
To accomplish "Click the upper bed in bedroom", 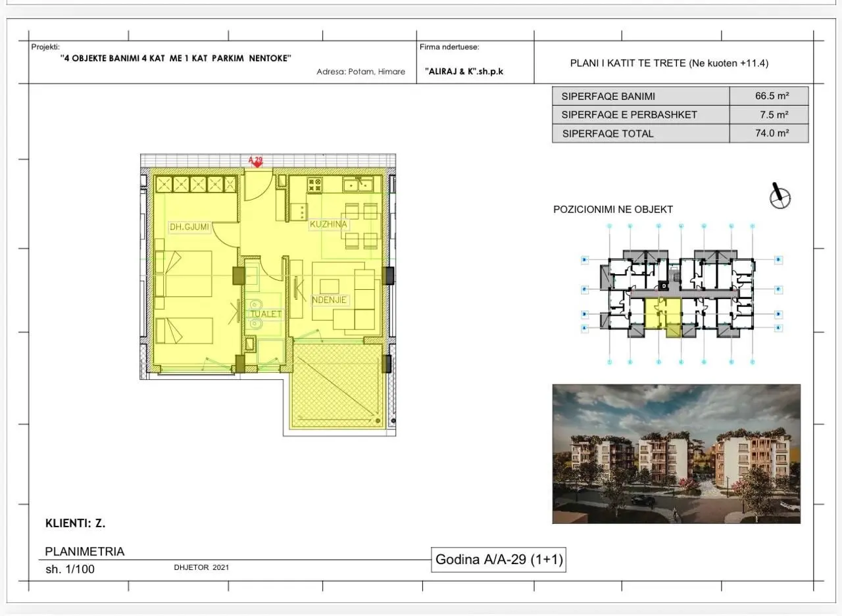I will [x=184, y=273].
